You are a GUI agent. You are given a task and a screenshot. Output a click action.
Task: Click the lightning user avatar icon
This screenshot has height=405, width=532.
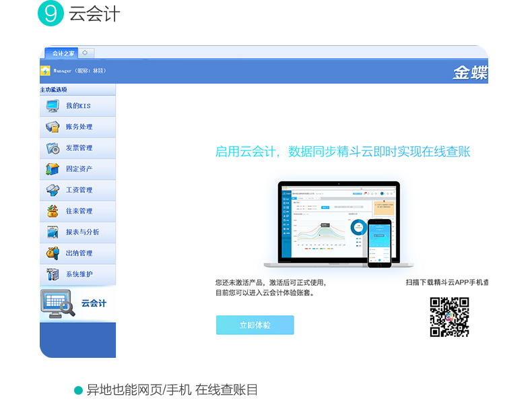[x=45, y=71]
